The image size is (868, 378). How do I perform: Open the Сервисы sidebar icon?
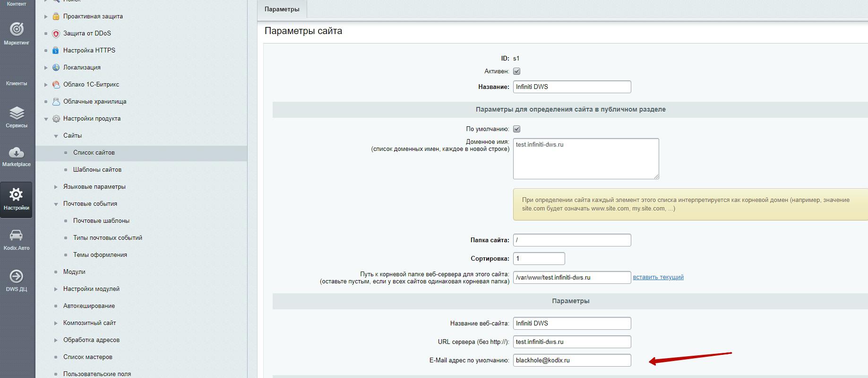tap(17, 113)
